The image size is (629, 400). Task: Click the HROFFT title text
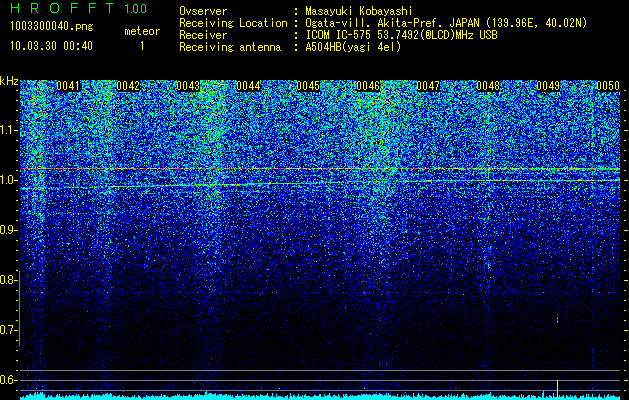(x=62, y=8)
